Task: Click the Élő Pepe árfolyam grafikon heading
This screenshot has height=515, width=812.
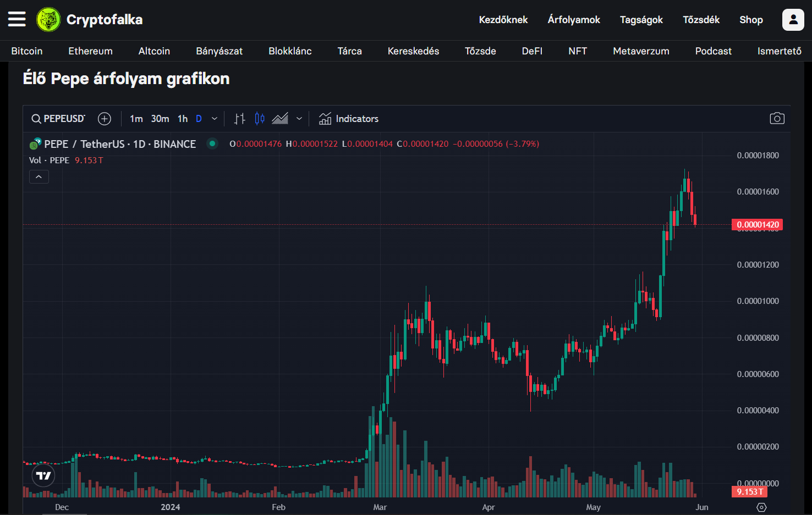Action: tap(126, 79)
